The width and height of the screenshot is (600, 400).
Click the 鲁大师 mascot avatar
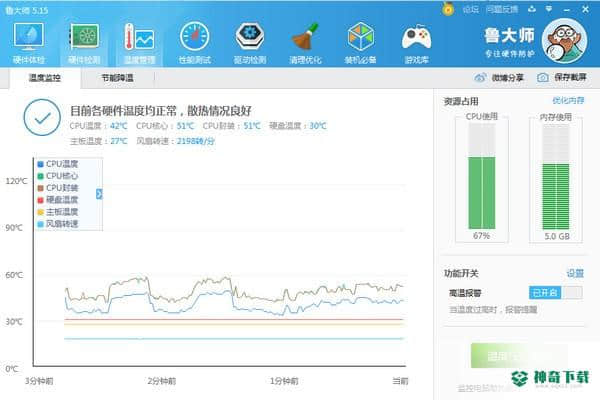pyautogui.click(x=565, y=41)
